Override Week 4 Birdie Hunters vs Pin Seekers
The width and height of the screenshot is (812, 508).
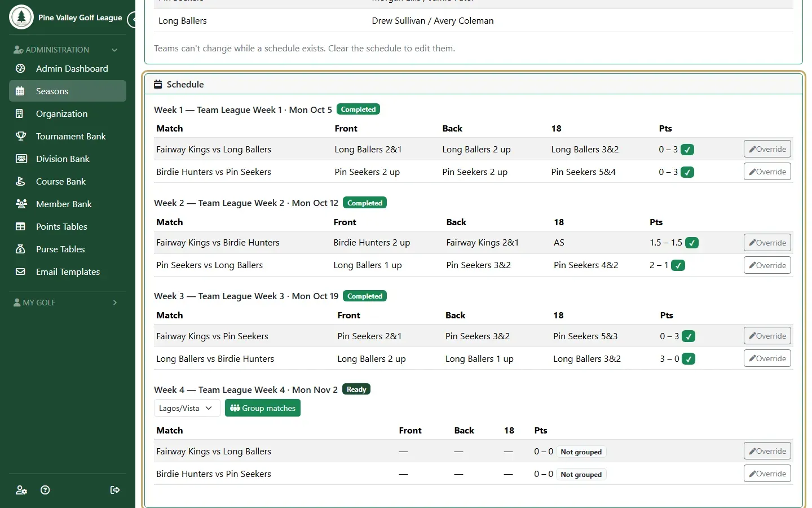pyautogui.click(x=767, y=474)
